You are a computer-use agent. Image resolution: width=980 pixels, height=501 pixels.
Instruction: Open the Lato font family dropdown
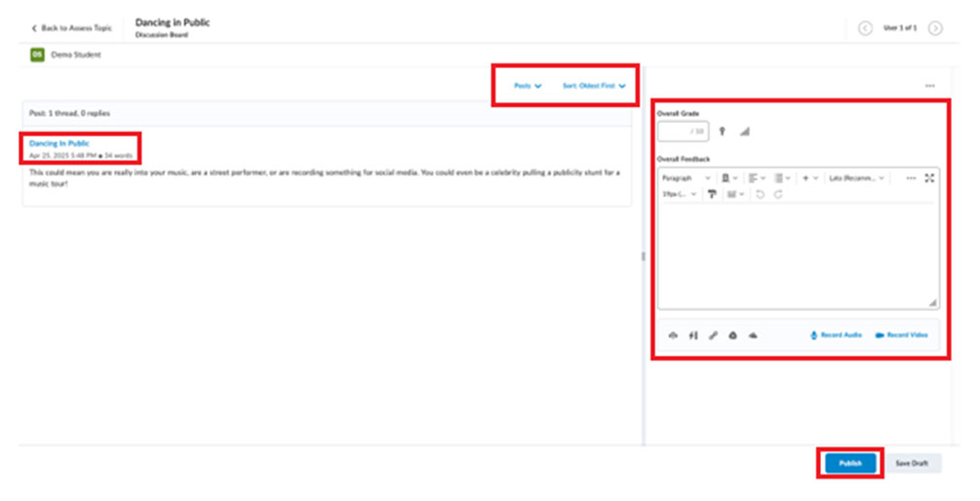coord(856,178)
